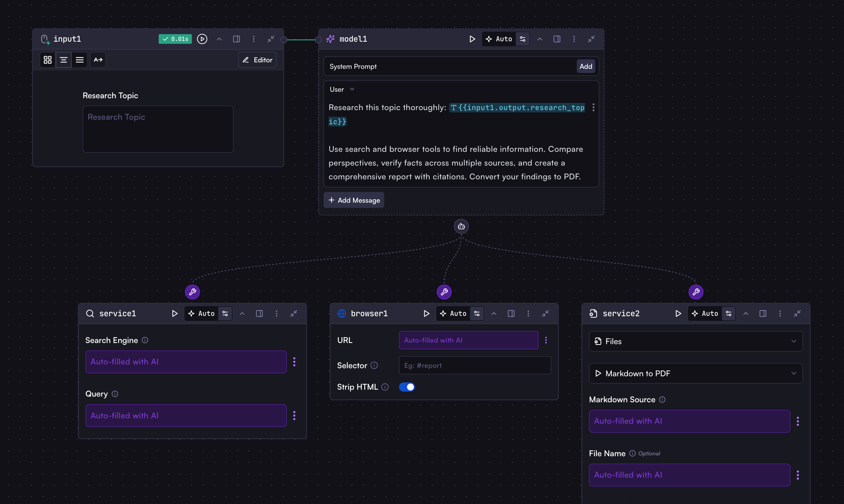Click the split-panel icon on service2 header
The height and width of the screenshot is (504, 844).
point(763,313)
